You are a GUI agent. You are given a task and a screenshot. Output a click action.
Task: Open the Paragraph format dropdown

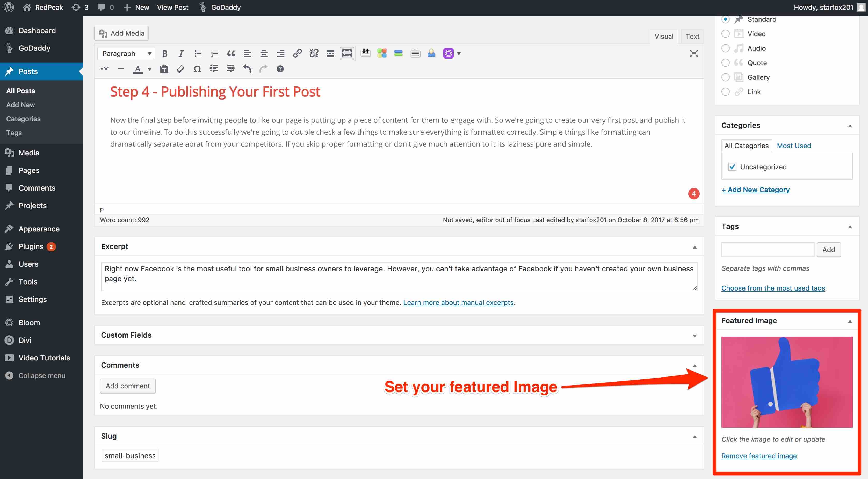[x=126, y=53]
